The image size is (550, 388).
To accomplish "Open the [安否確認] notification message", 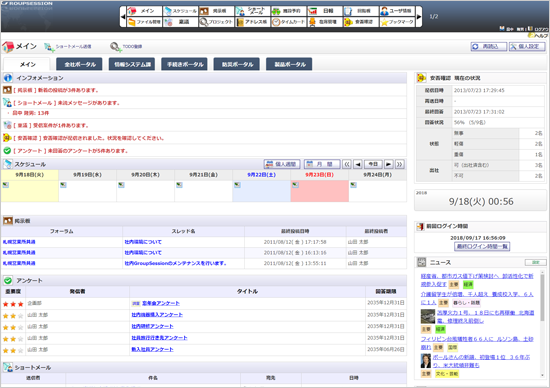I will 89,138.
